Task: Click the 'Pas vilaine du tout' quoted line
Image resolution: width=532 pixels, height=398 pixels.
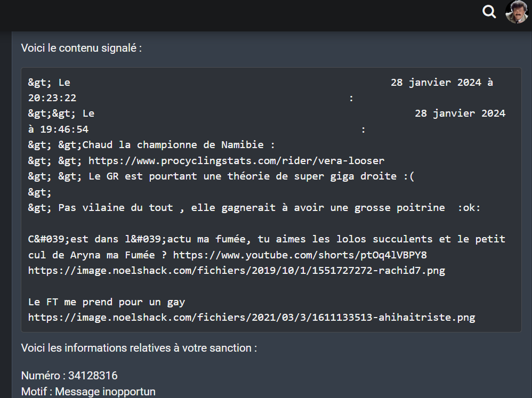Action: [x=251, y=208]
